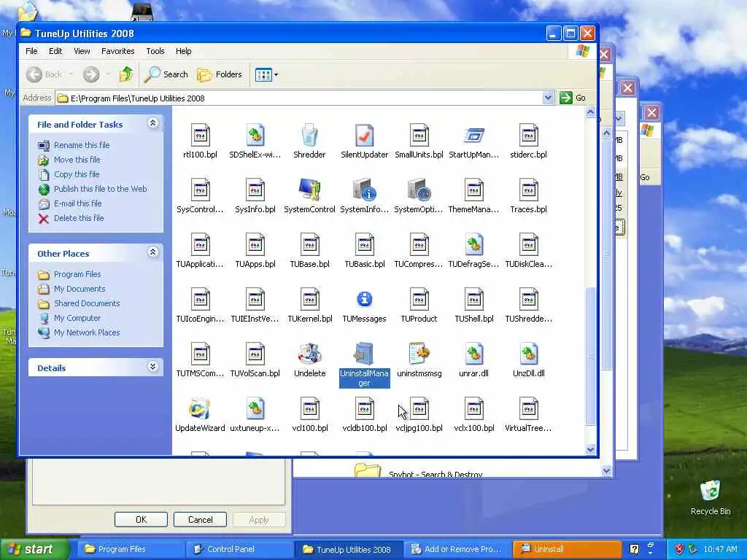Open the Help menu
747x560 pixels.
click(x=183, y=51)
